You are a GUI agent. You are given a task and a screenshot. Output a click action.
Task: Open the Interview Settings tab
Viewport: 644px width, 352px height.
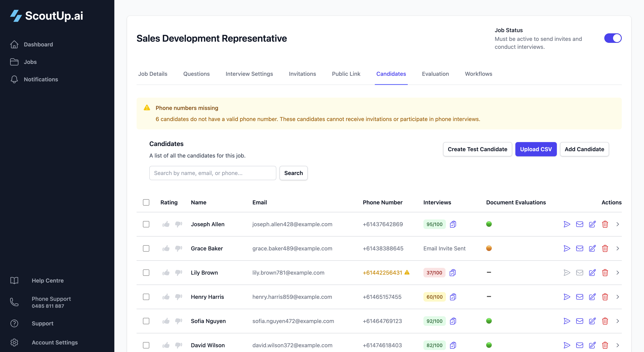click(249, 74)
